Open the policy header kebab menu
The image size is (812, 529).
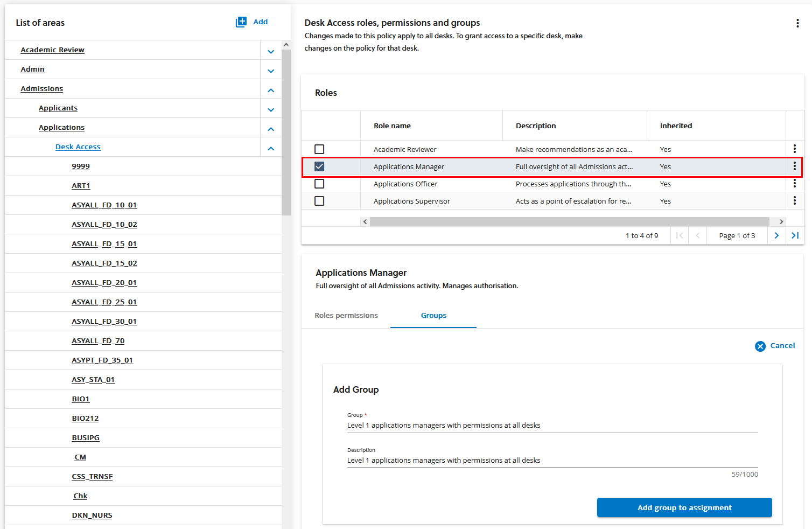click(x=797, y=23)
